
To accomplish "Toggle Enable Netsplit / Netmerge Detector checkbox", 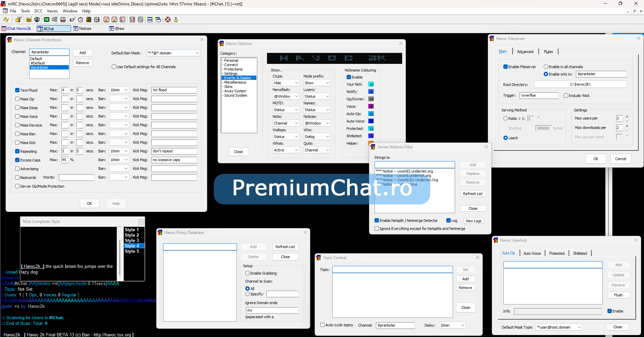I will tap(377, 221).
